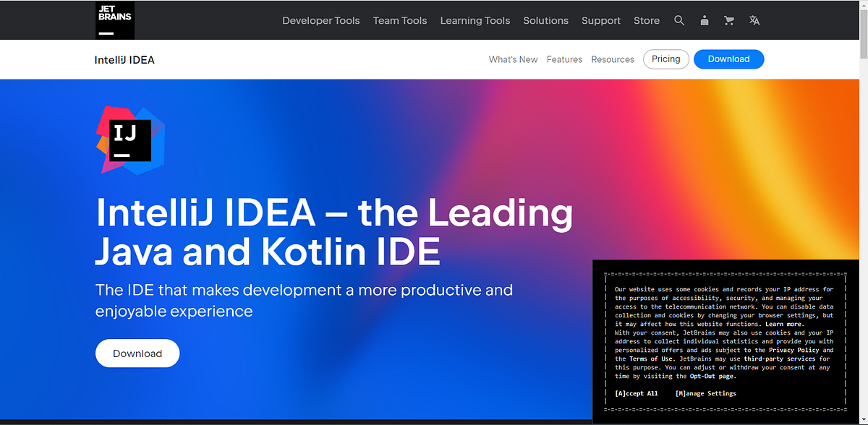Open Manage Settings in cookie banner
Screen dimensions: 868x425
pyautogui.click(x=705, y=392)
